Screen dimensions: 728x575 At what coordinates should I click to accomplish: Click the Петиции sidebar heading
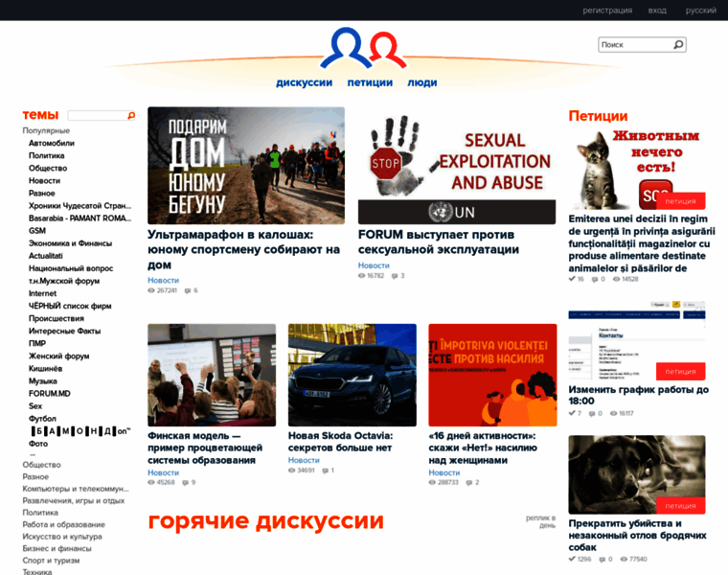598,116
